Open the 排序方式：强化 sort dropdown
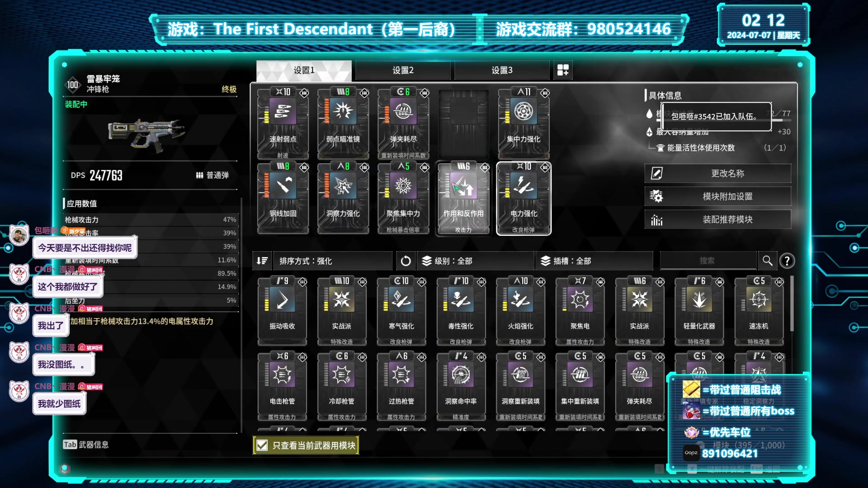 point(333,261)
